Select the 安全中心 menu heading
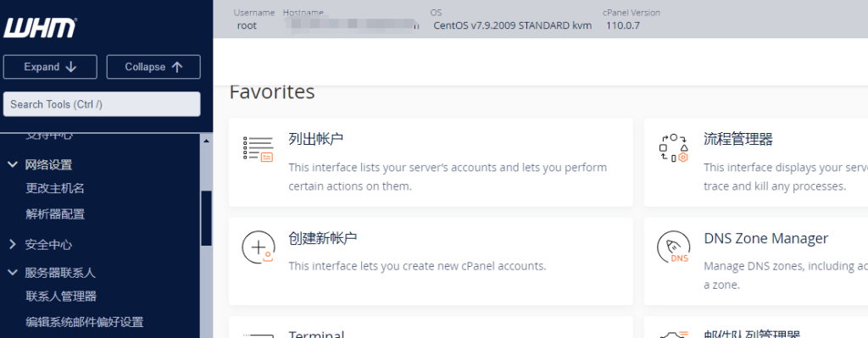 [48, 245]
